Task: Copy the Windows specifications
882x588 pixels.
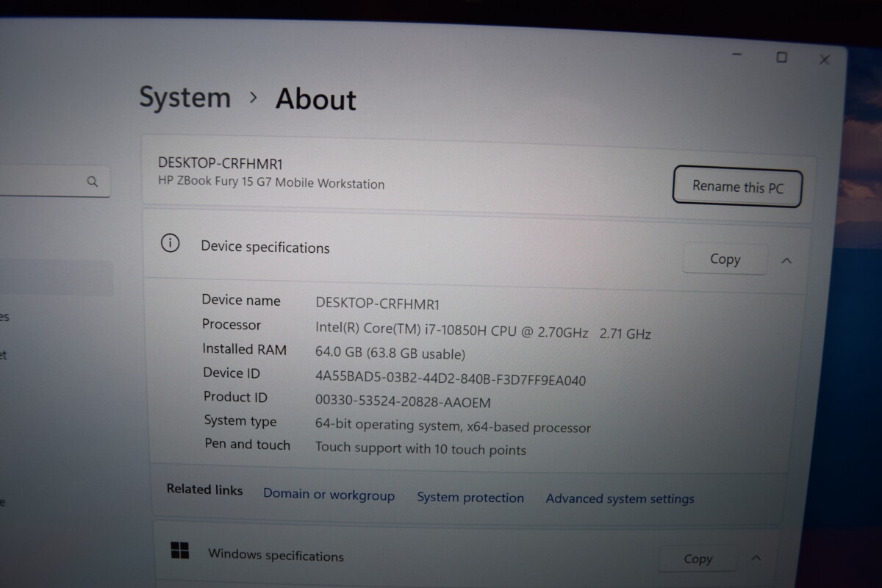Action: pyautogui.click(x=698, y=559)
